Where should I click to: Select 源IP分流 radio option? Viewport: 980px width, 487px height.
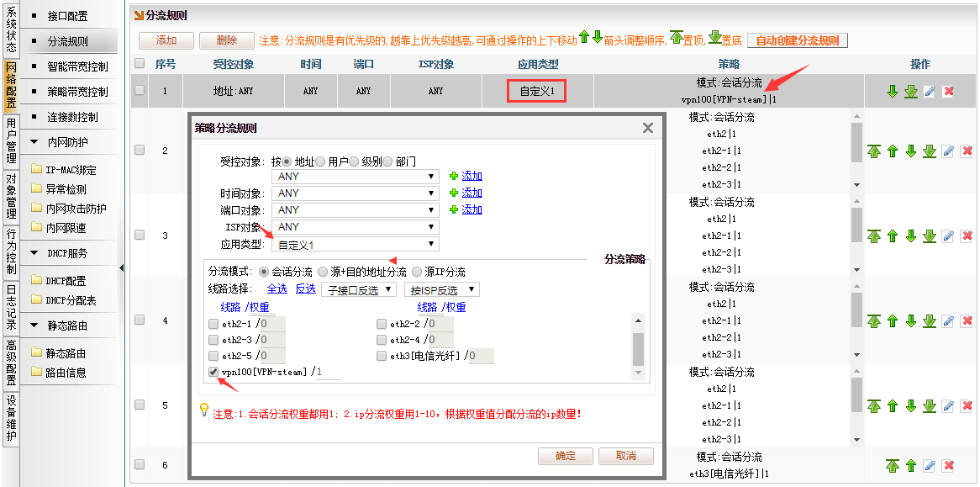coord(417,272)
